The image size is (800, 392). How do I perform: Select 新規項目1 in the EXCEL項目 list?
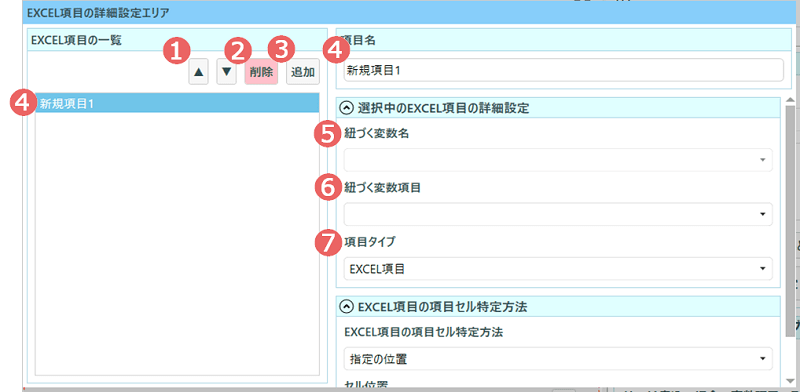coord(177,103)
